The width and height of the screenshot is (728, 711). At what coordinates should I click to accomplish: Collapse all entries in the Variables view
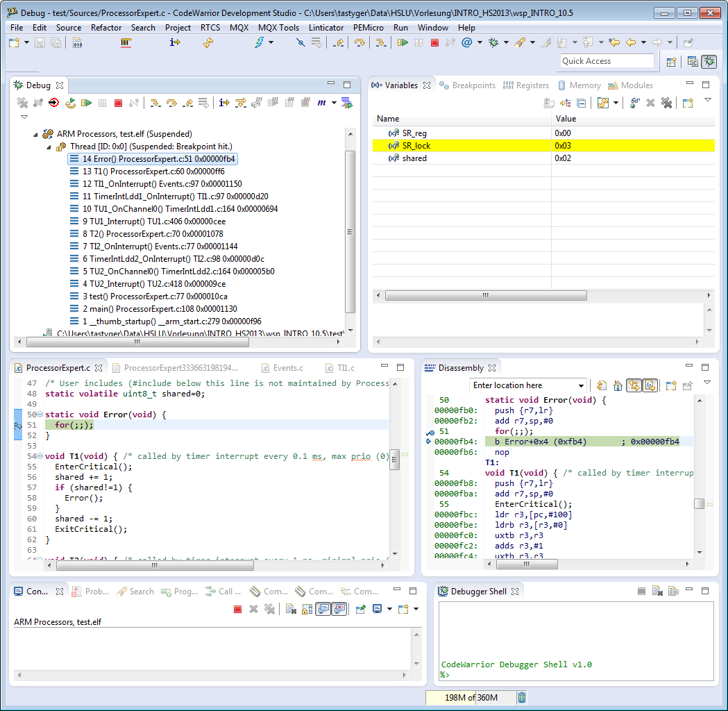582,103
